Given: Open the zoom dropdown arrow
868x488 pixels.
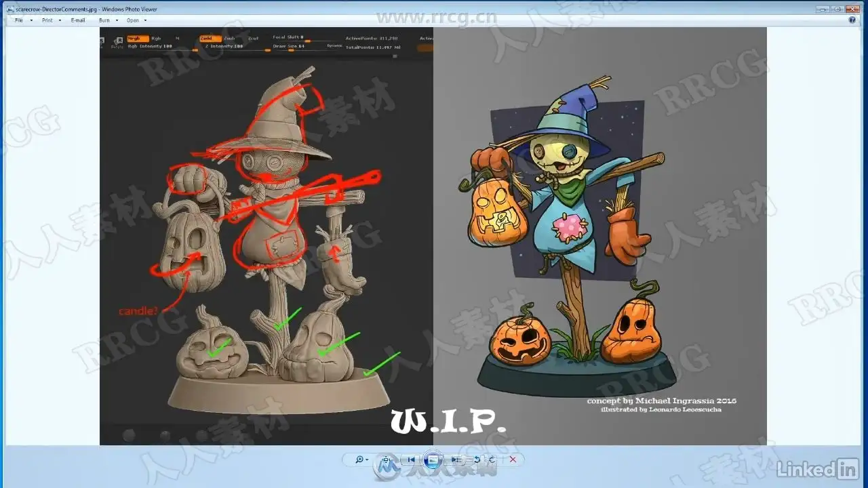Looking at the screenshot, I should pyautogui.click(x=367, y=460).
